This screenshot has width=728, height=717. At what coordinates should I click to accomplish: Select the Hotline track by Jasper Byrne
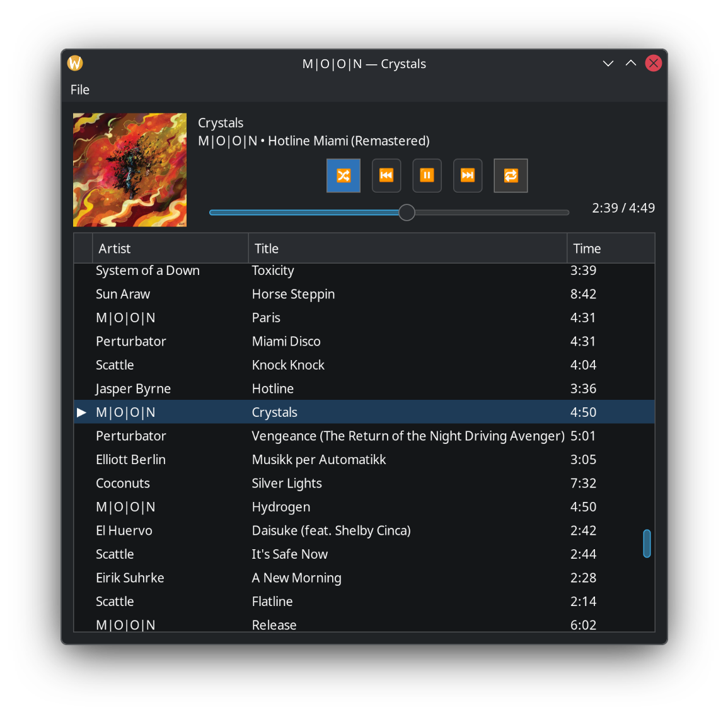point(364,388)
